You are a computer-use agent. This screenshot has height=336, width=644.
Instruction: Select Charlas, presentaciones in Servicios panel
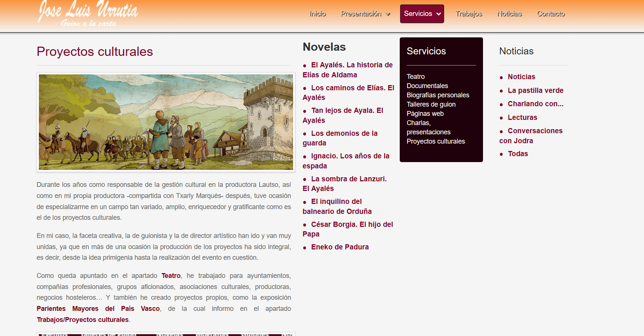429,127
